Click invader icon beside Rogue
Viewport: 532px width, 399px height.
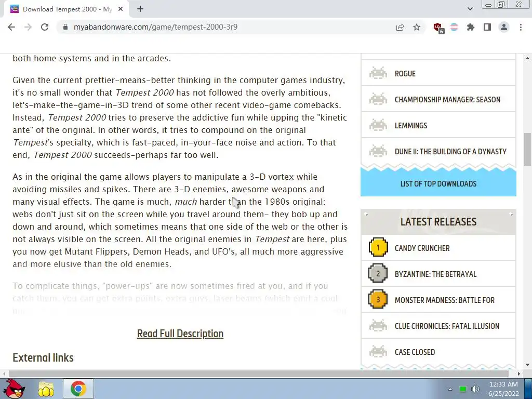pos(378,73)
